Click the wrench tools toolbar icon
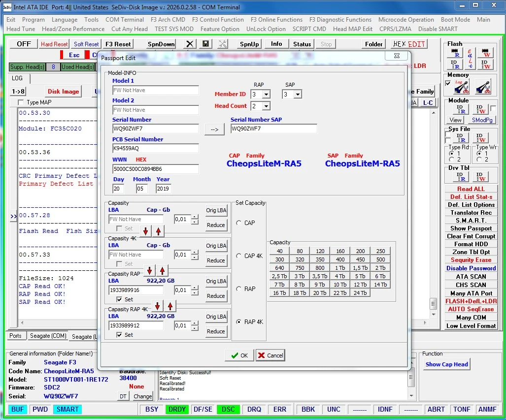This screenshot has width=506, height=420. [x=223, y=44]
